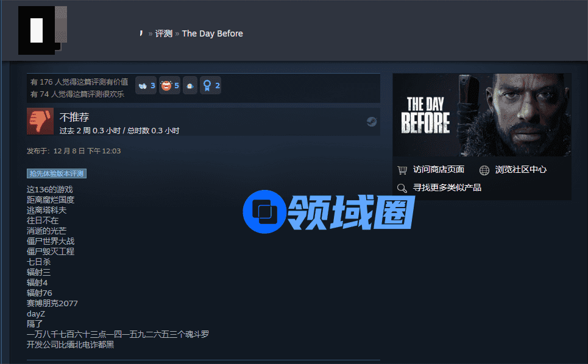
Task: Open the 访问商店页面 link
Action: click(x=438, y=170)
